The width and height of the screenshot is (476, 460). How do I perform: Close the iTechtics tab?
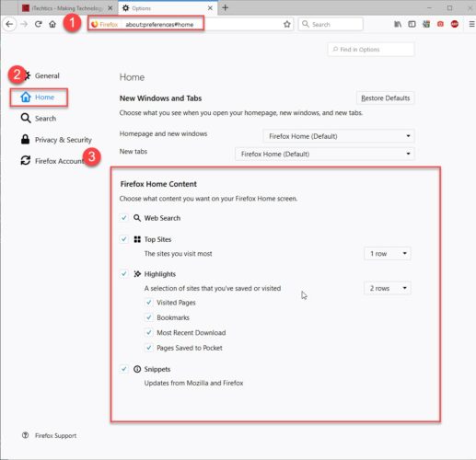point(110,8)
